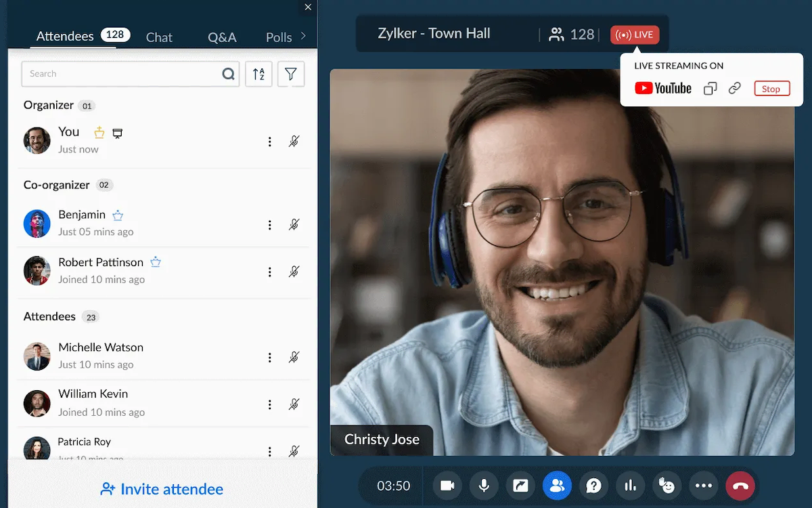Switch to the Chat tab
Viewport: 812px width, 508px height.
click(x=159, y=37)
